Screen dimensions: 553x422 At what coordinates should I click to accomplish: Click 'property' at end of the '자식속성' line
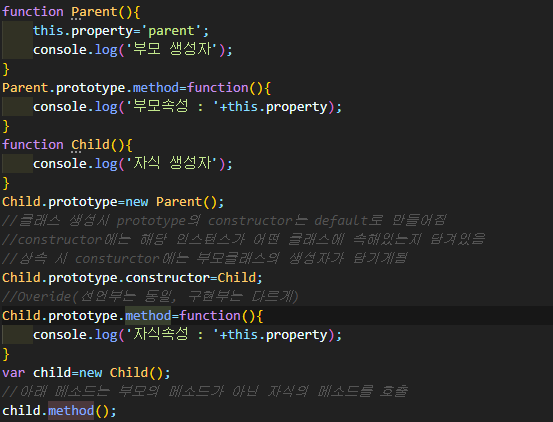297,335
